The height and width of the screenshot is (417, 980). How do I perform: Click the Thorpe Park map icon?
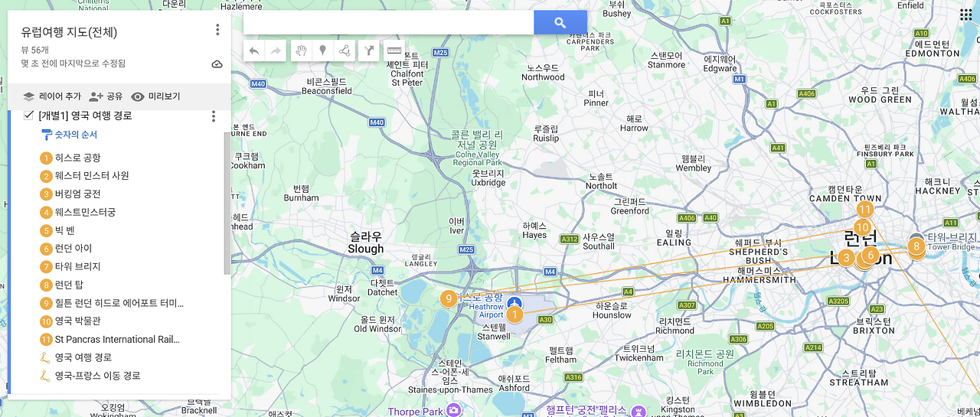454,411
